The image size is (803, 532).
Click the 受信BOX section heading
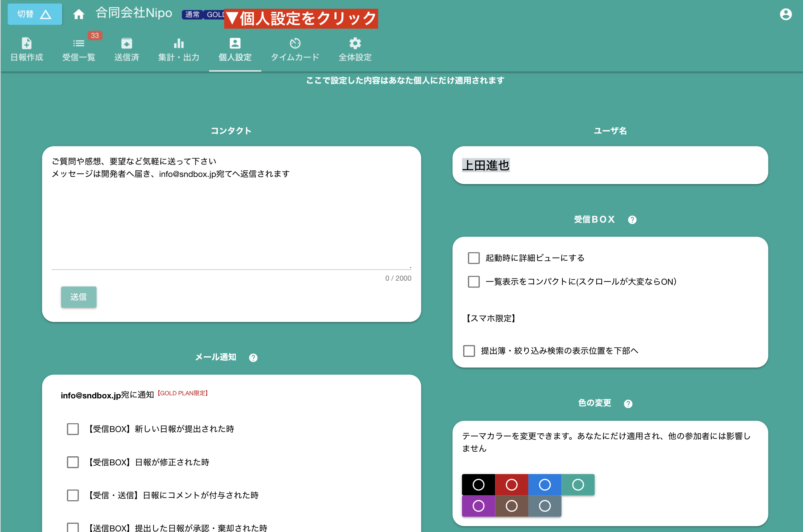pos(594,219)
